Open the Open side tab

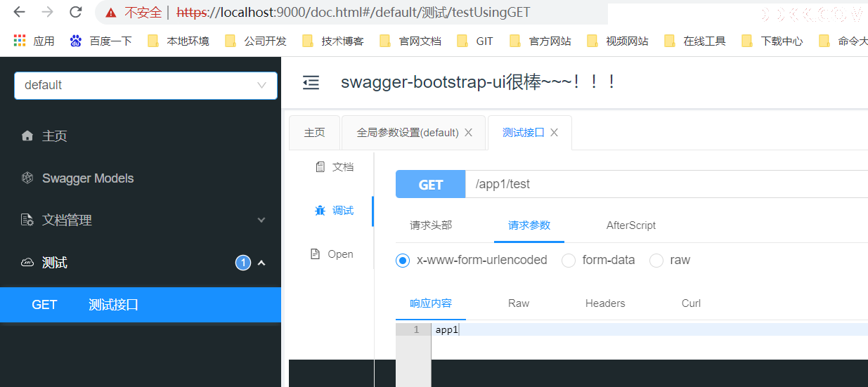332,254
